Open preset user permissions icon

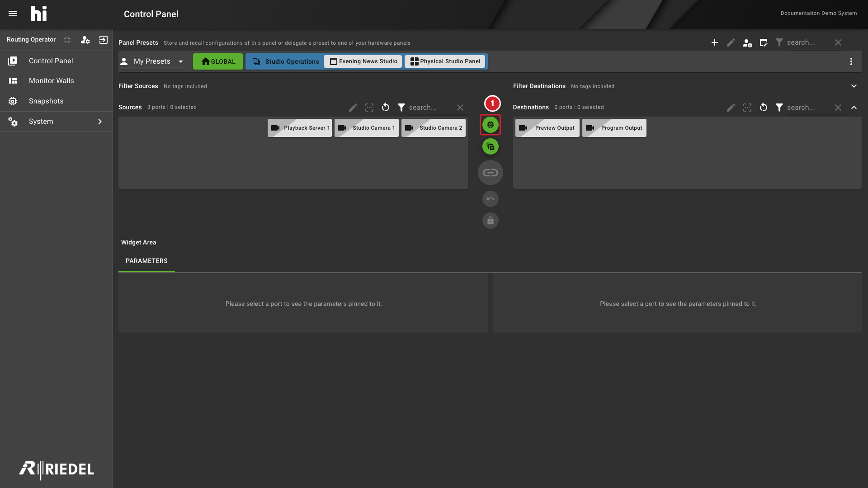(747, 43)
